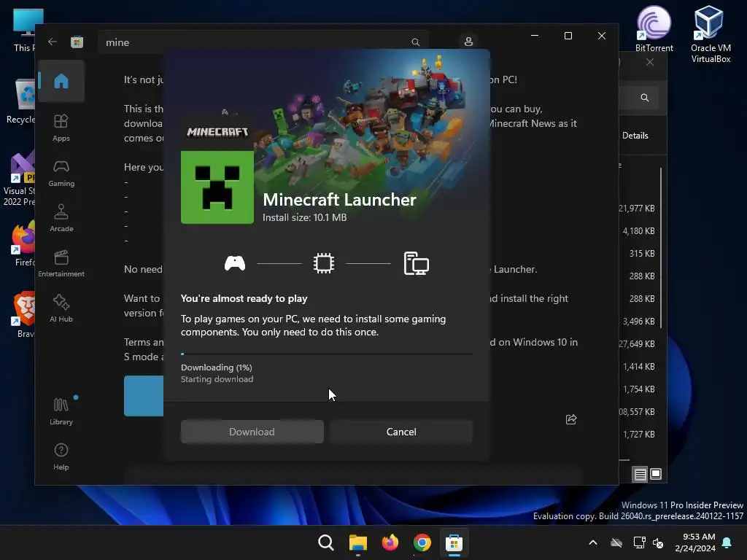Select the Brave desktop shortcut
The height and width of the screenshot is (560, 747).
tap(24, 315)
